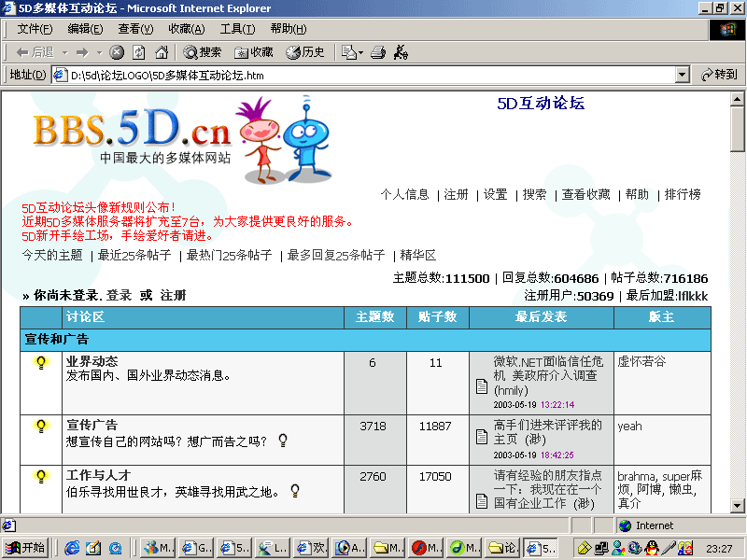747x560 pixels.
Task: Open the 编辑(E) menu
Action: (x=85, y=29)
